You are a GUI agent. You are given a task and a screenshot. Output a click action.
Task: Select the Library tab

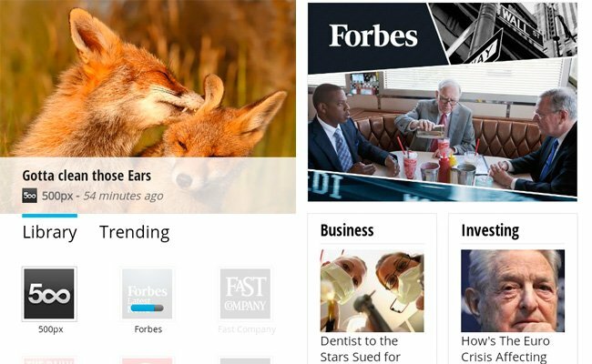coord(49,232)
